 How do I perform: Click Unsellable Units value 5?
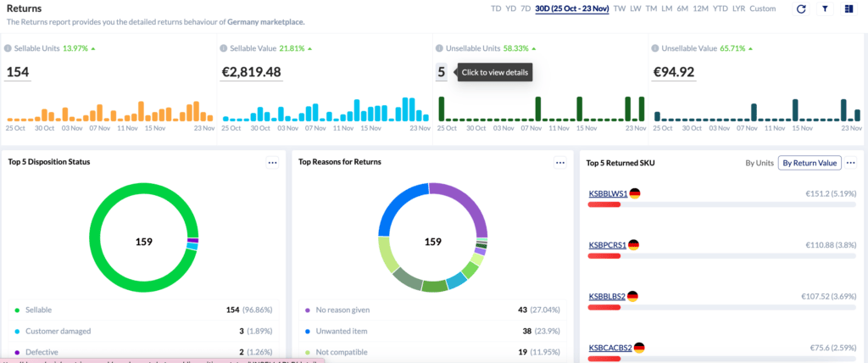point(441,72)
